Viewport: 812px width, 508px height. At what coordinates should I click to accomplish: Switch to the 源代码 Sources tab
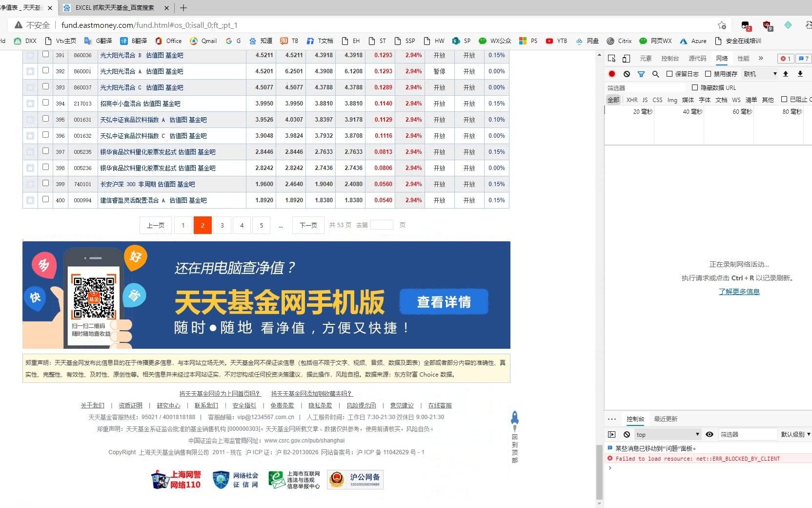click(x=697, y=59)
